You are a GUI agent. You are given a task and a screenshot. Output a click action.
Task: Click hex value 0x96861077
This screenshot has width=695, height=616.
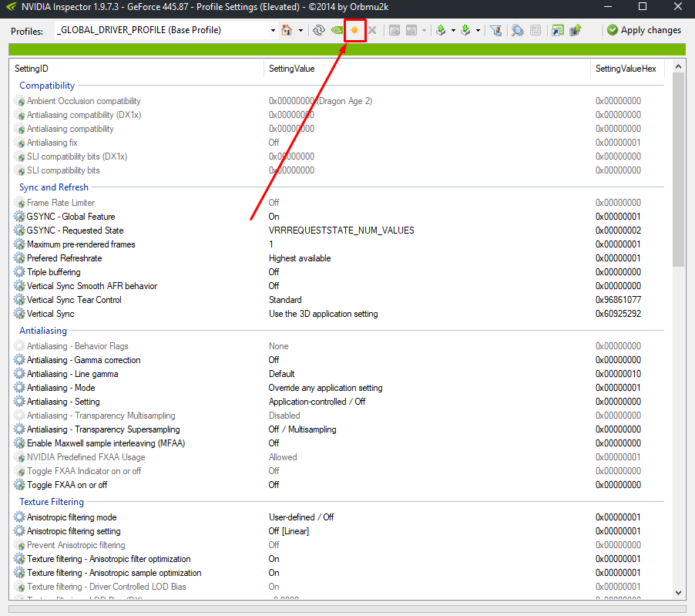(x=618, y=300)
